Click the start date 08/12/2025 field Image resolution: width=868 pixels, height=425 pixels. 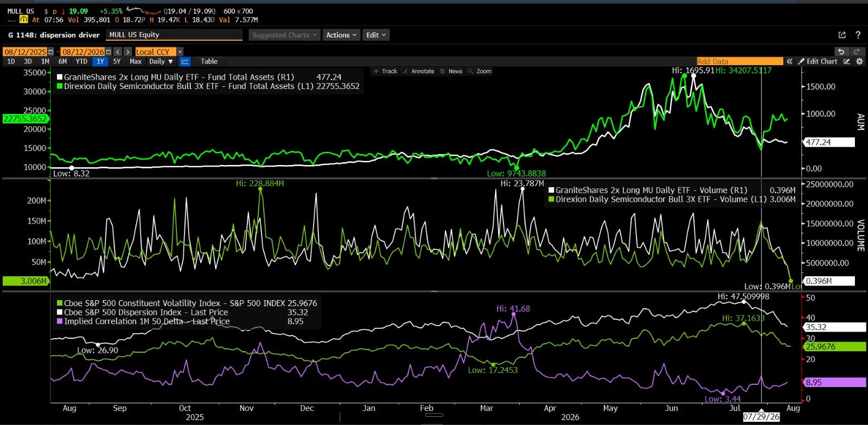25,52
